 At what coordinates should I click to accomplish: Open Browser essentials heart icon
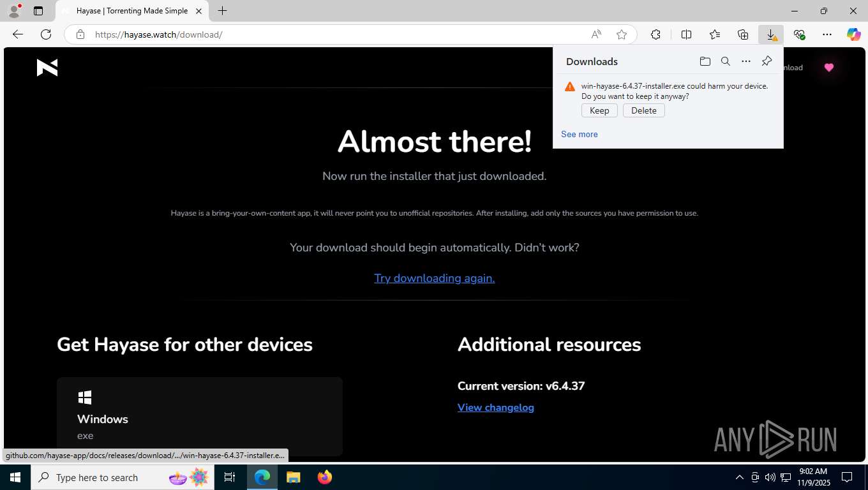[x=799, y=34]
